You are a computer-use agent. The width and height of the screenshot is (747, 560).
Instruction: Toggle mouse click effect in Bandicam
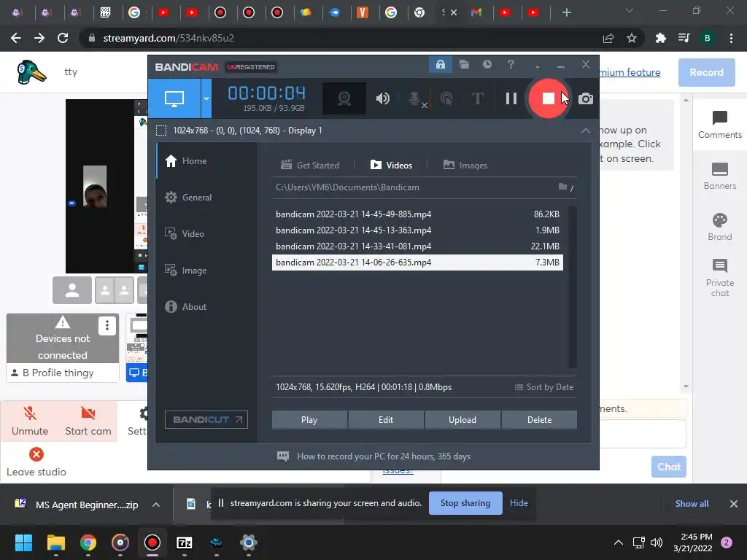coord(446,98)
